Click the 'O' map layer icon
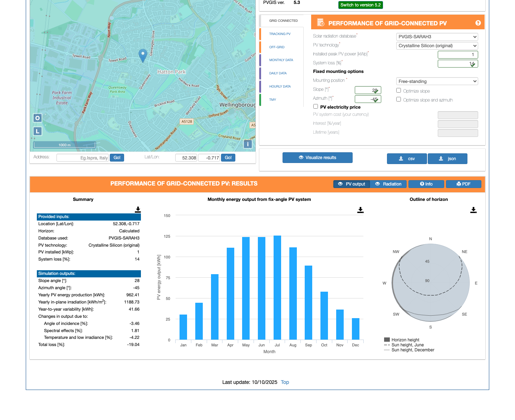The width and height of the screenshot is (515, 420). click(x=37, y=118)
